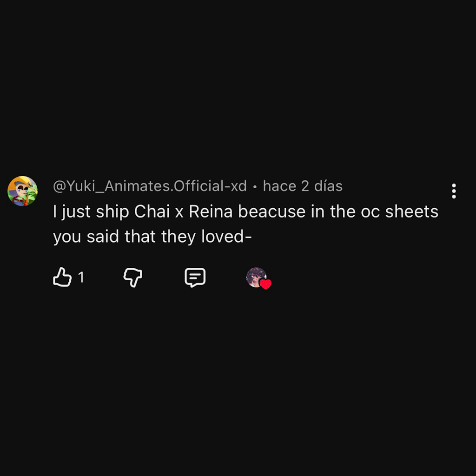Click the word 'beacuse' in comment
476x476 pixels.
click(271, 212)
